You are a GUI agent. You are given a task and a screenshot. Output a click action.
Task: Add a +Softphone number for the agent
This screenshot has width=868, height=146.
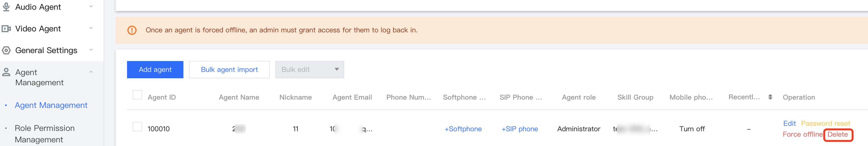point(463,129)
